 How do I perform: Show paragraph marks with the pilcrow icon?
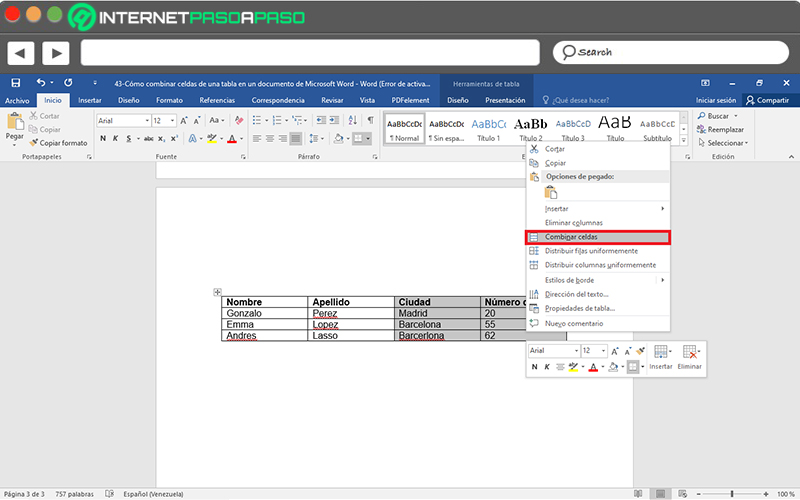[370, 120]
